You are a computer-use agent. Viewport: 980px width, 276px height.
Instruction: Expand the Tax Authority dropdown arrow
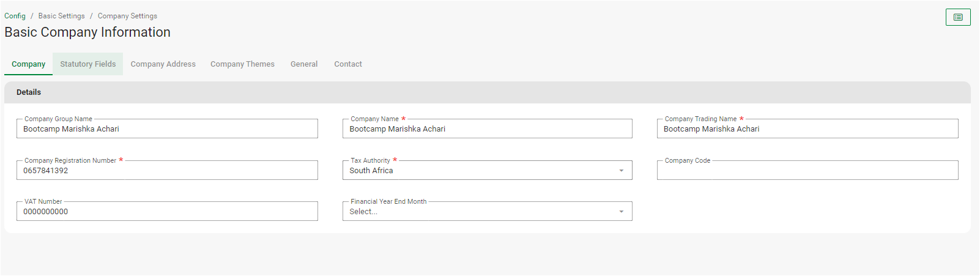click(621, 171)
